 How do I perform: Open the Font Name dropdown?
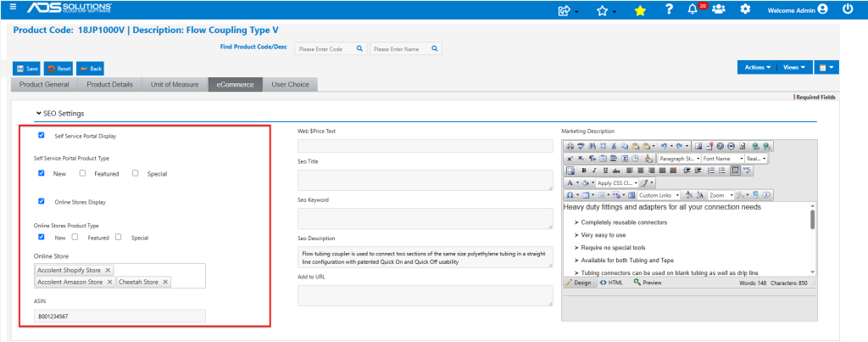point(722,159)
